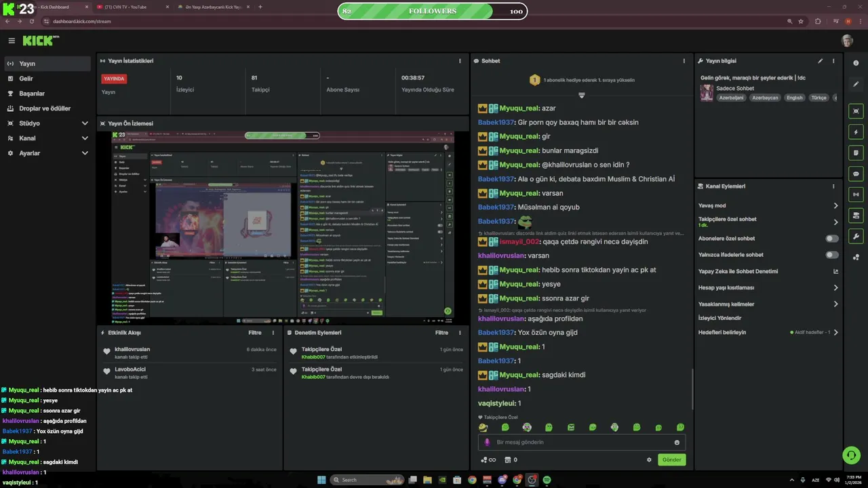Open Spotify from the taskbar
Viewport: 868px width, 488px height.
tap(547, 480)
